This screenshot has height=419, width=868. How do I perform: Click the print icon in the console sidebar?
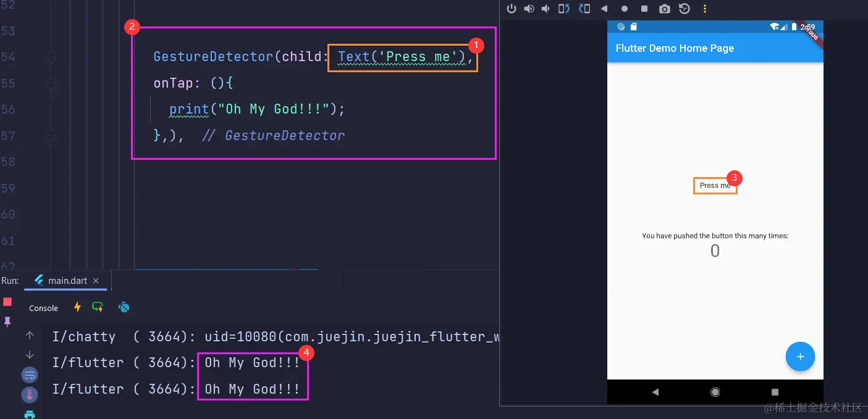[x=29, y=414]
